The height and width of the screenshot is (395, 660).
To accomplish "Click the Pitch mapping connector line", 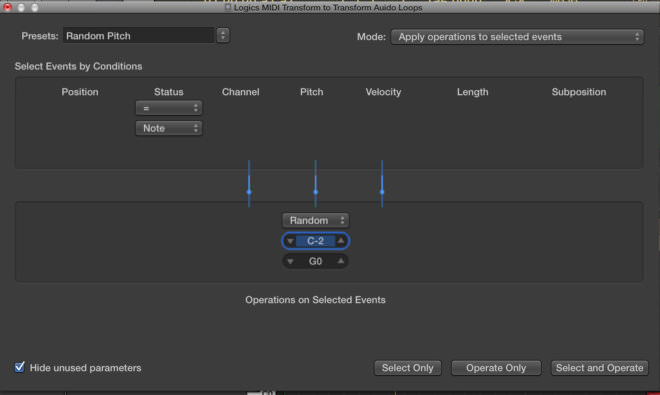I will pos(315,184).
